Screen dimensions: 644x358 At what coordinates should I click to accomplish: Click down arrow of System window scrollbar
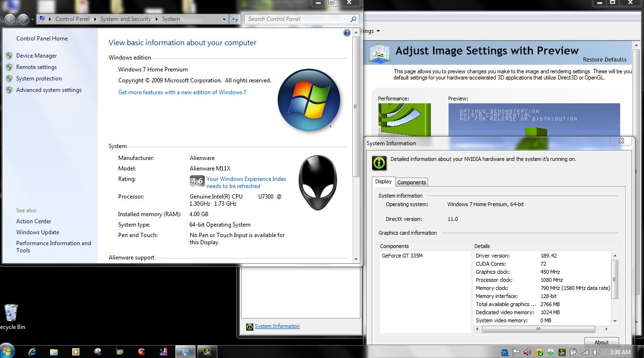356,259
